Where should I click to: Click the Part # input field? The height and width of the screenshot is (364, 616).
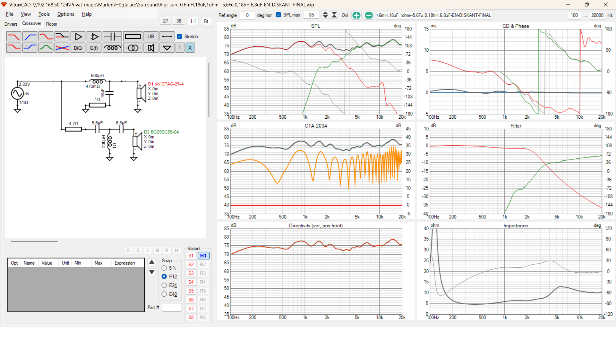[x=172, y=308]
